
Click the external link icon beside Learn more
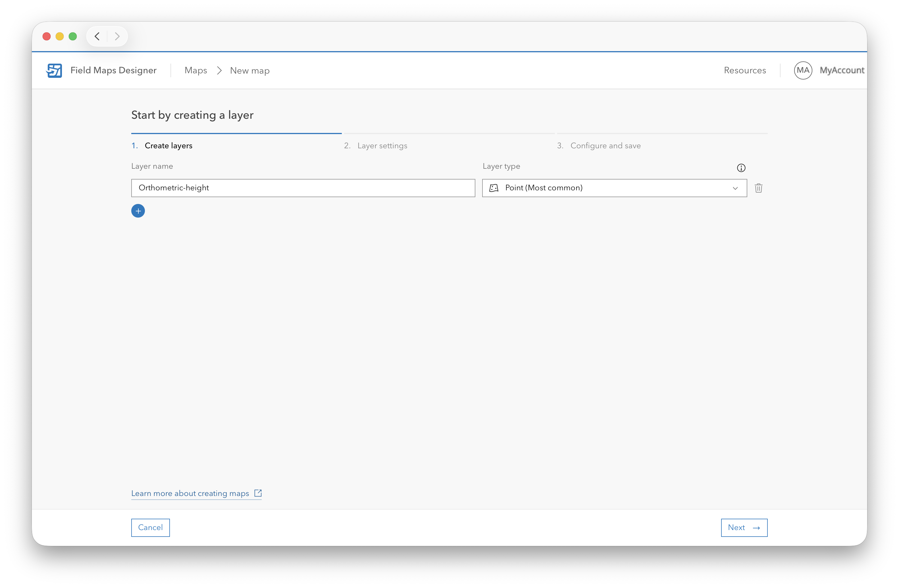click(x=258, y=493)
